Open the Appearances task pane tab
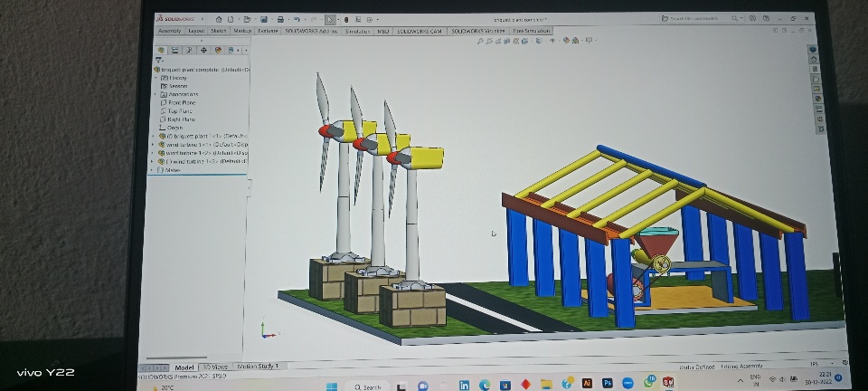 click(x=818, y=100)
